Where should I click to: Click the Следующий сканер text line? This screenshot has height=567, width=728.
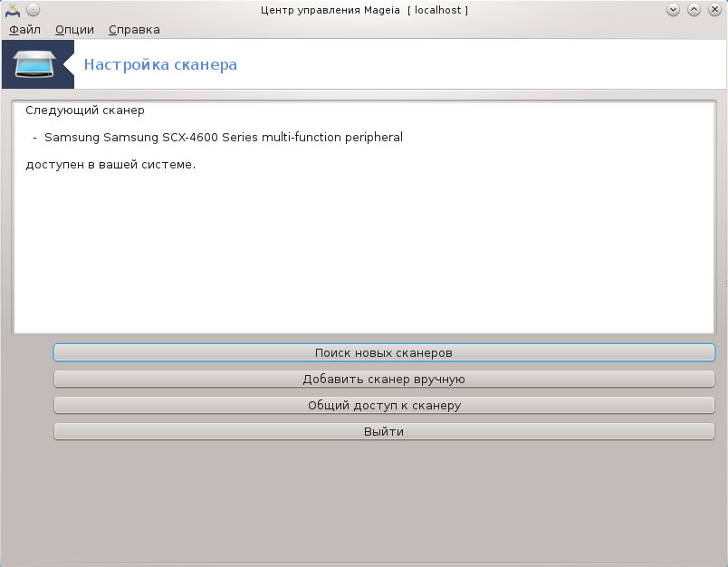click(85, 111)
